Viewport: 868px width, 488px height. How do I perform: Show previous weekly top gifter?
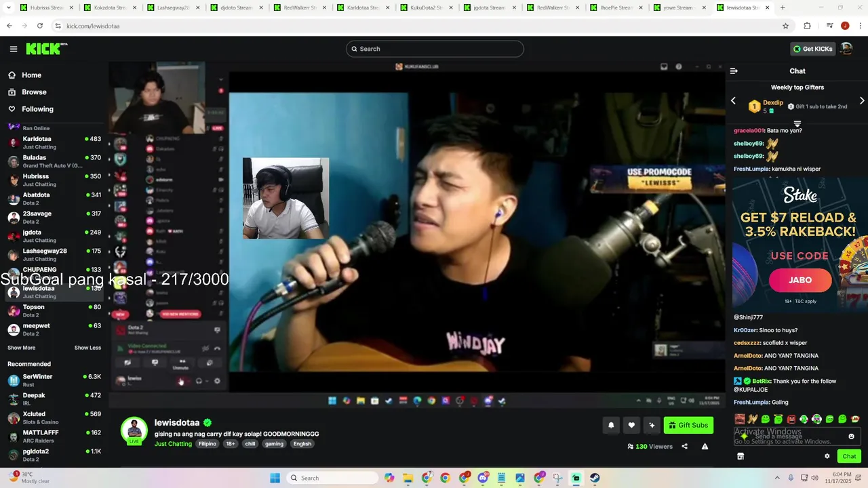pos(733,101)
